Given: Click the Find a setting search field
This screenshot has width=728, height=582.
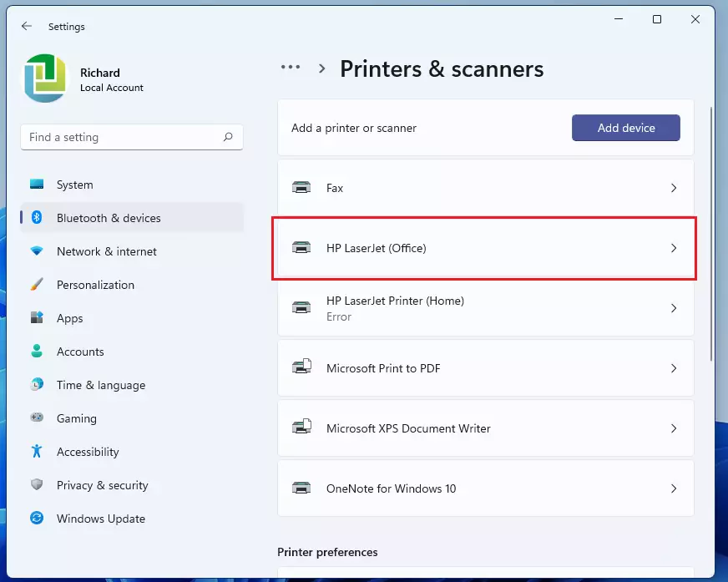Looking at the screenshot, I should coord(132,137).
